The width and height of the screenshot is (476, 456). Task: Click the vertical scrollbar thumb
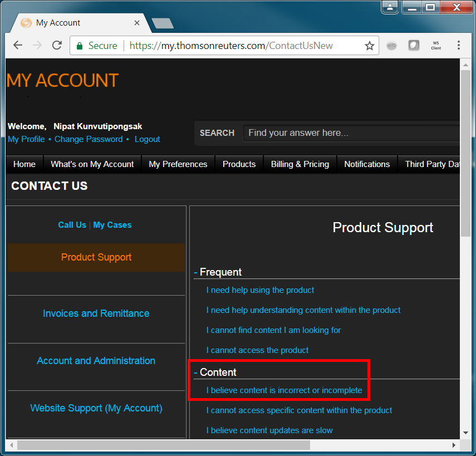tap(465, 153)
